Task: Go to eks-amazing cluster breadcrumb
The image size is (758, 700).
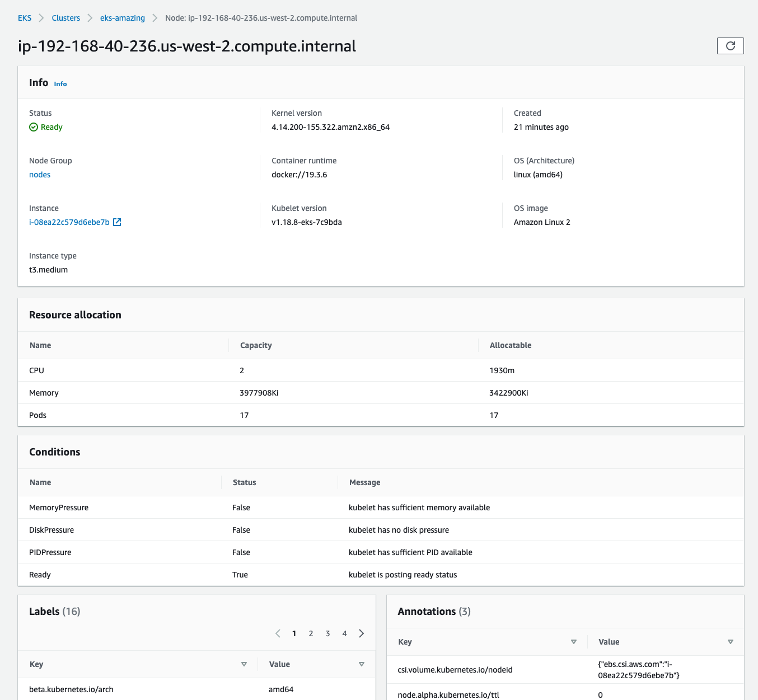Action: (x=123, y=18)
